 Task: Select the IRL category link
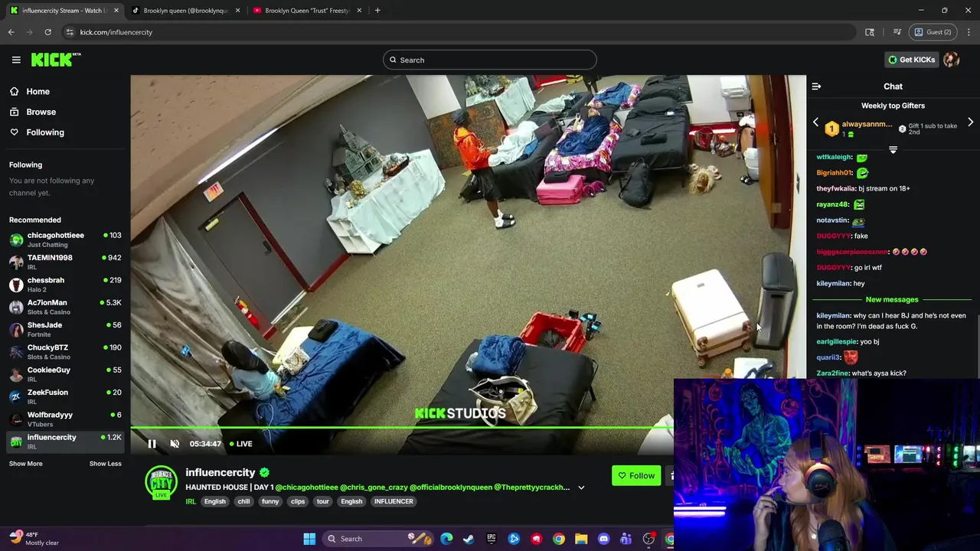(x=191, y=501)
